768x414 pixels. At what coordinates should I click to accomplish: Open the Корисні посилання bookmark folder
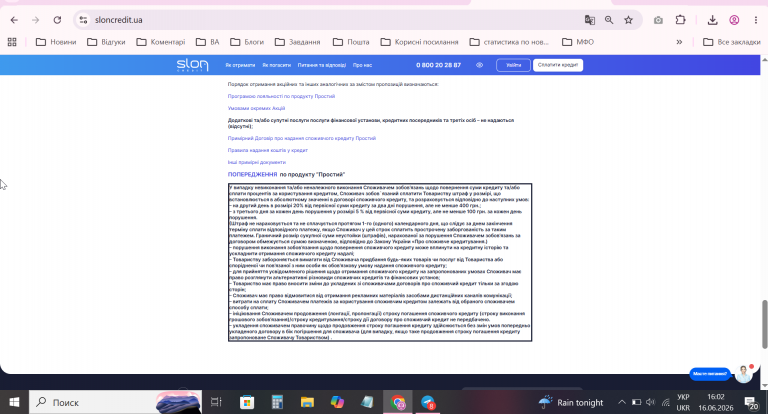(419, 42)
